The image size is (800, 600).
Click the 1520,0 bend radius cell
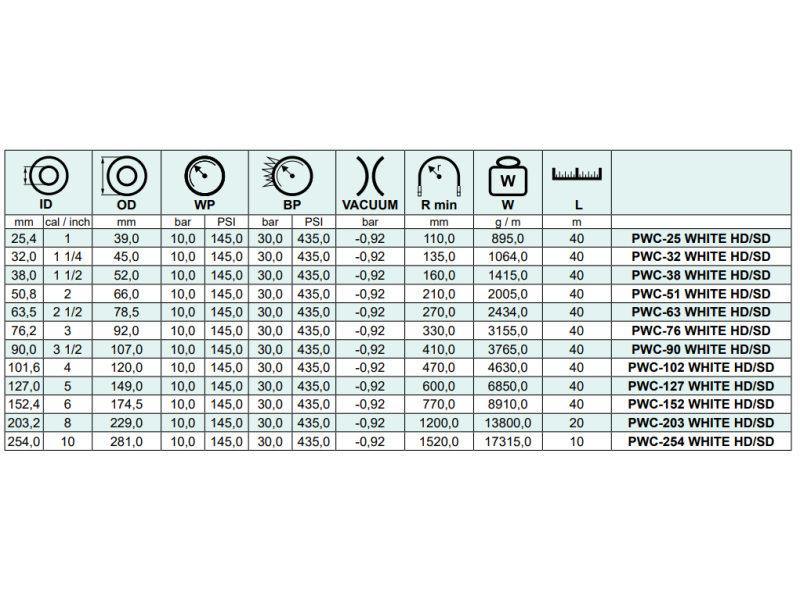439,441
